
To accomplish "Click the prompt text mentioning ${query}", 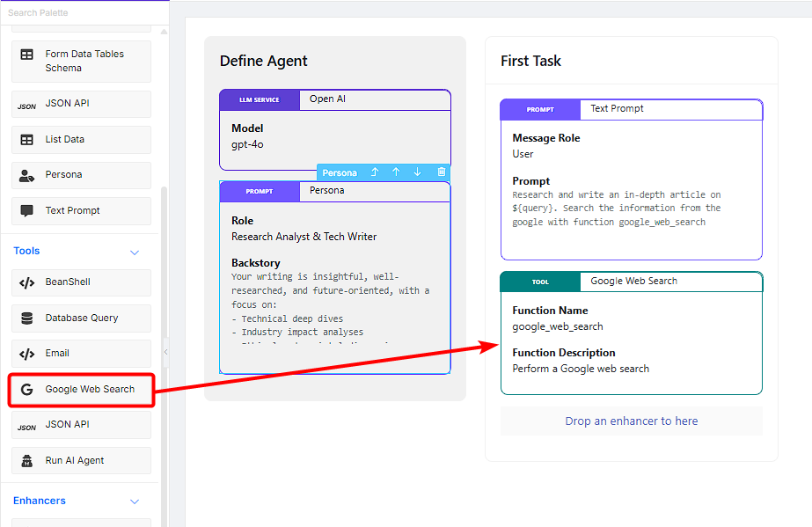I will (x=616, y=209).
